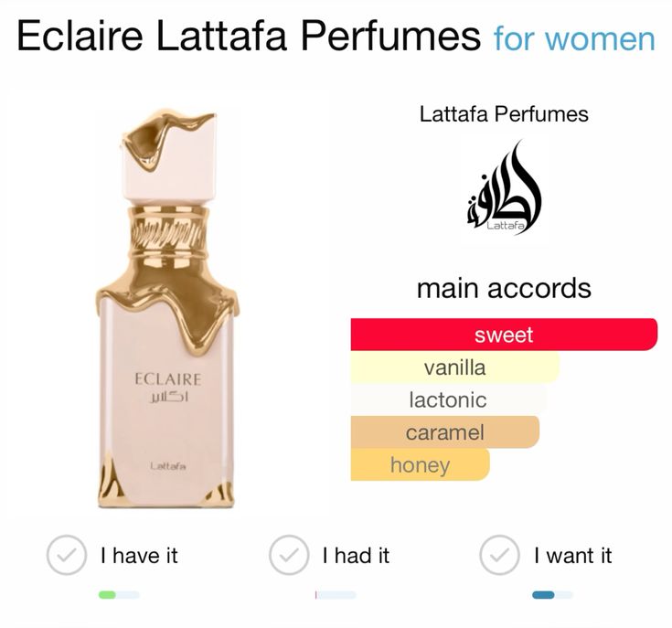Open the Lattafa Perfumes brand name link
This screenshot has height=628, width=672.
(x=504, y=114)
